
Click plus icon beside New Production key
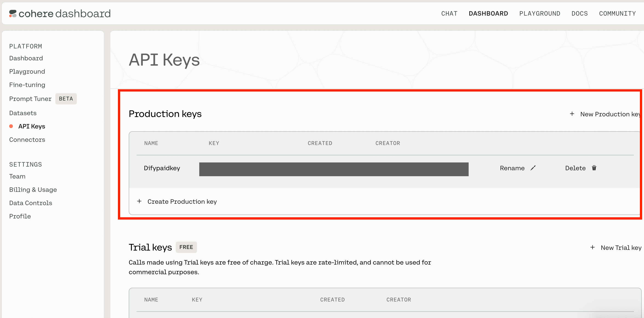572,114
